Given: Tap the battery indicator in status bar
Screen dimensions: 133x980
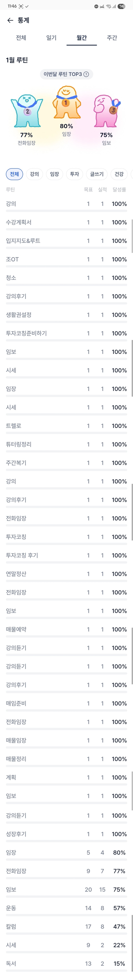Looking at the screenshot, I should point(121,6).
